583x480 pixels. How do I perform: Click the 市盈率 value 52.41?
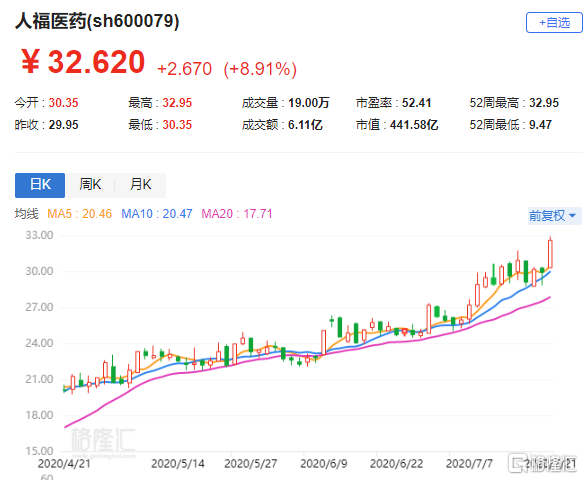416,103
